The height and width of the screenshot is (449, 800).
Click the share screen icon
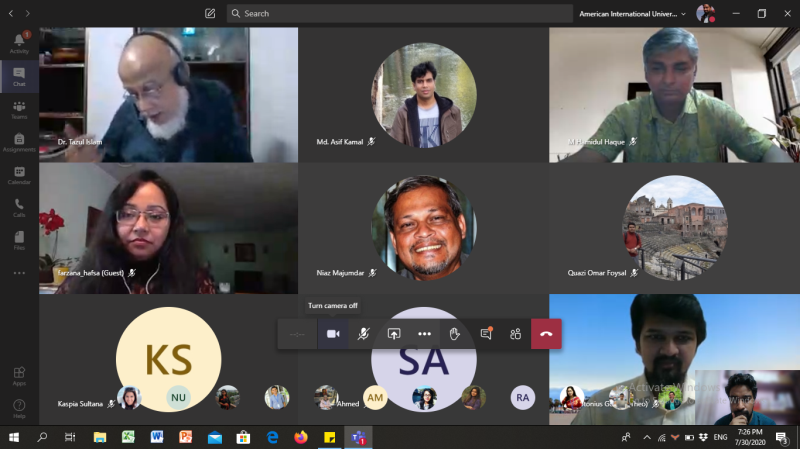point(394,334)
